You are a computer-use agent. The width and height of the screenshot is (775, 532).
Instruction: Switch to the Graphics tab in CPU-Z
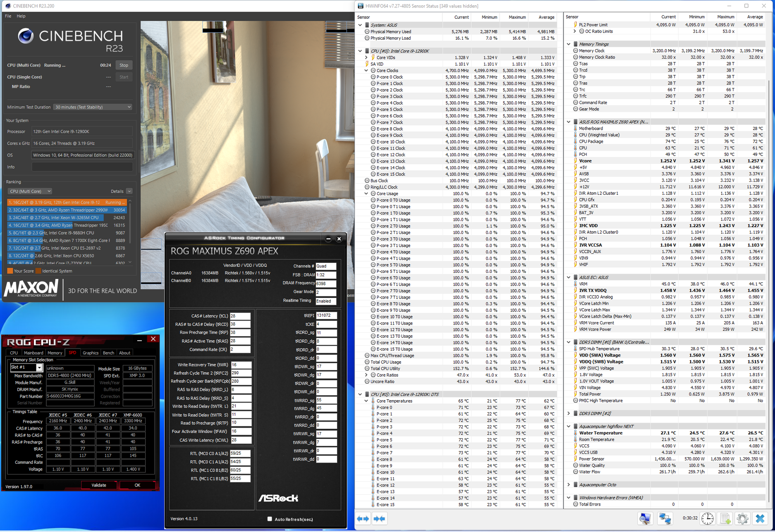(x=91, y=353)
